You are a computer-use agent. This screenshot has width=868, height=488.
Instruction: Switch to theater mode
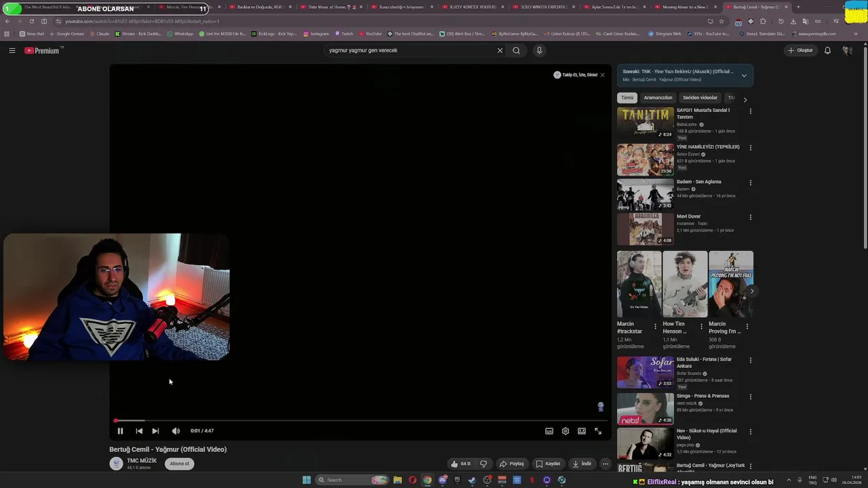point(582,431)
